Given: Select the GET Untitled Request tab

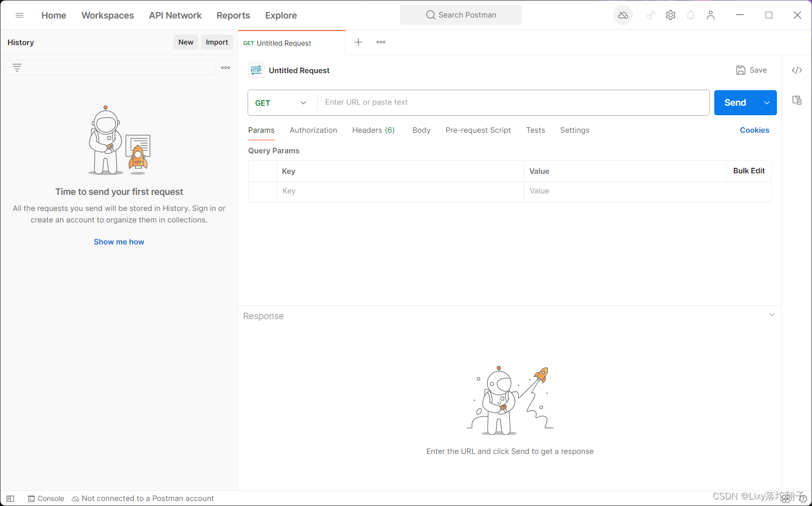Looking at the screenshot, I should (291, 43).
